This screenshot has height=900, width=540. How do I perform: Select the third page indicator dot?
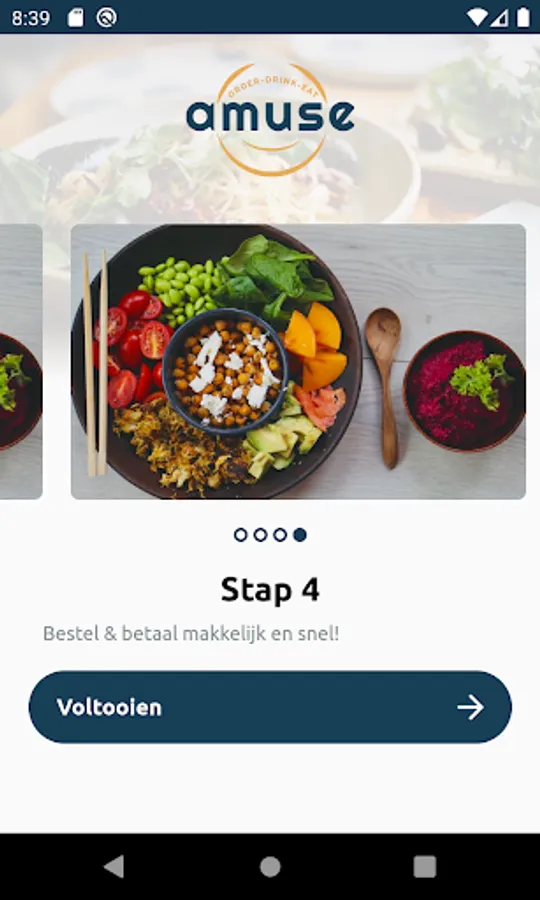(x=280, y=535)
